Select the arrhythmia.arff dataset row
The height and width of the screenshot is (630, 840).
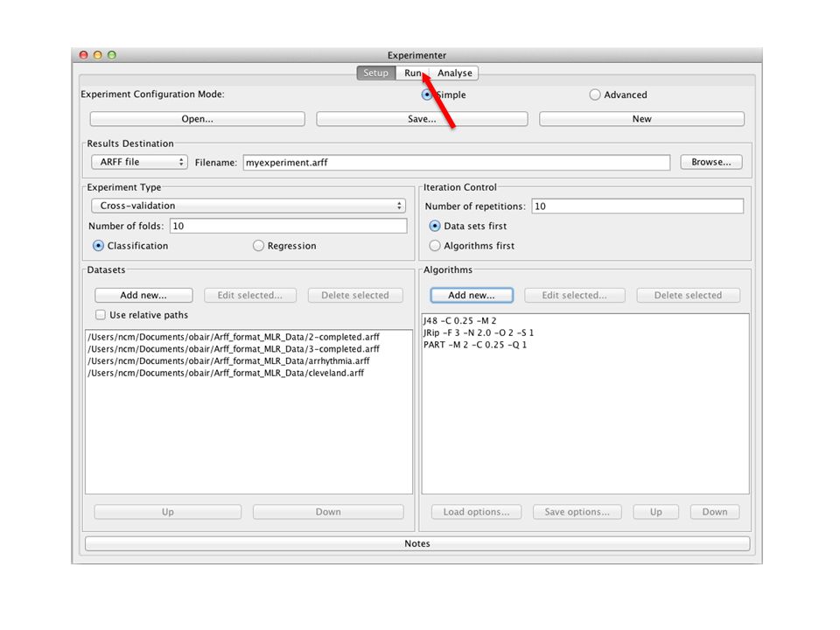(x=248, y=361)
